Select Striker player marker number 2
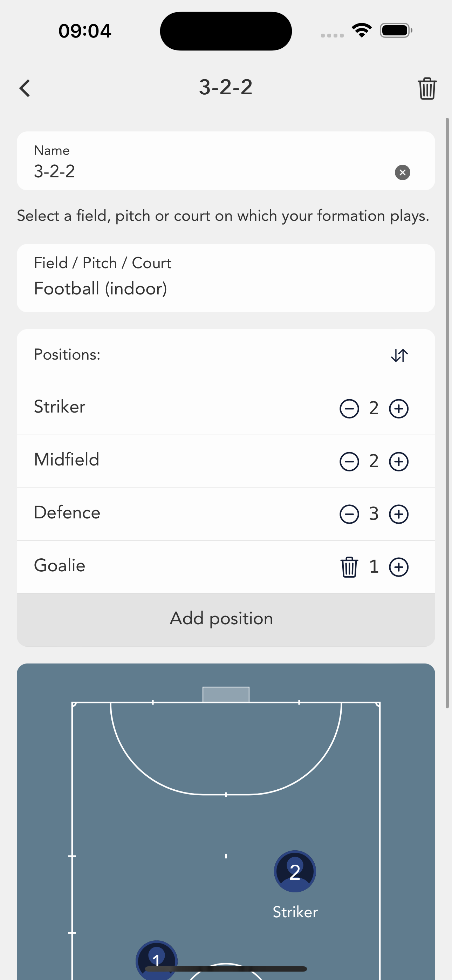452x980 pixels. click(295, 871)
